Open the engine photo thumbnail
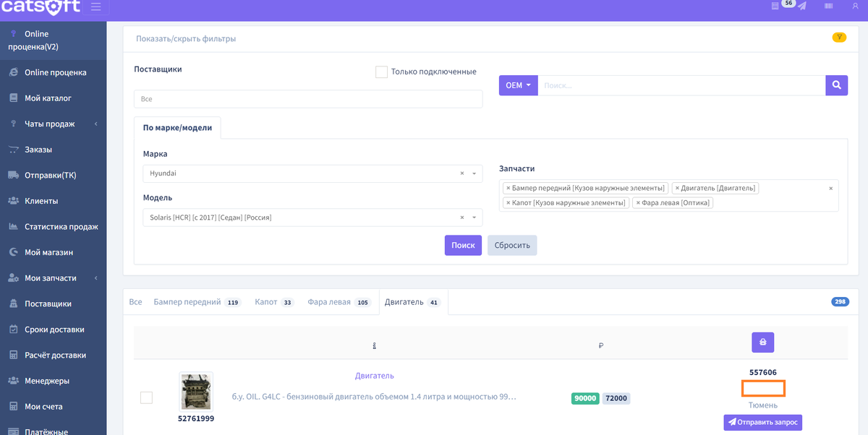868x435 pixels. [x=196, y=392]
